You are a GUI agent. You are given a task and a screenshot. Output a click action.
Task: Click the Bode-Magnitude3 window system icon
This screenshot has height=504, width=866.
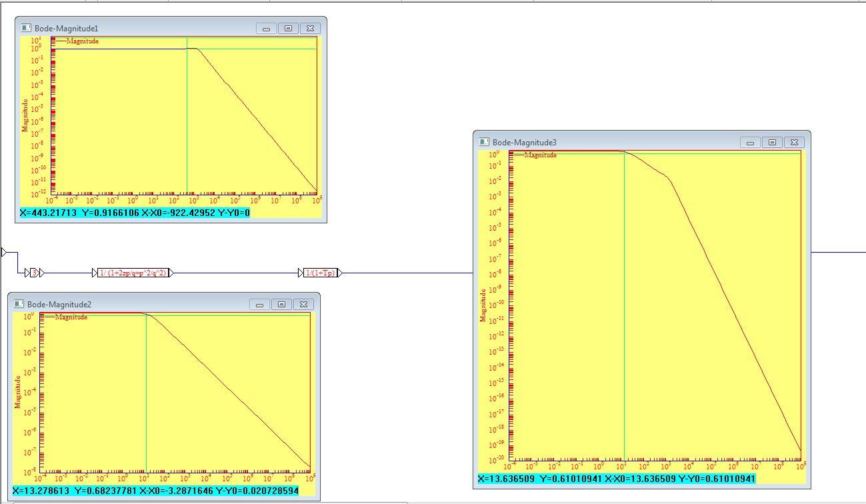click(x=484, y=142)
